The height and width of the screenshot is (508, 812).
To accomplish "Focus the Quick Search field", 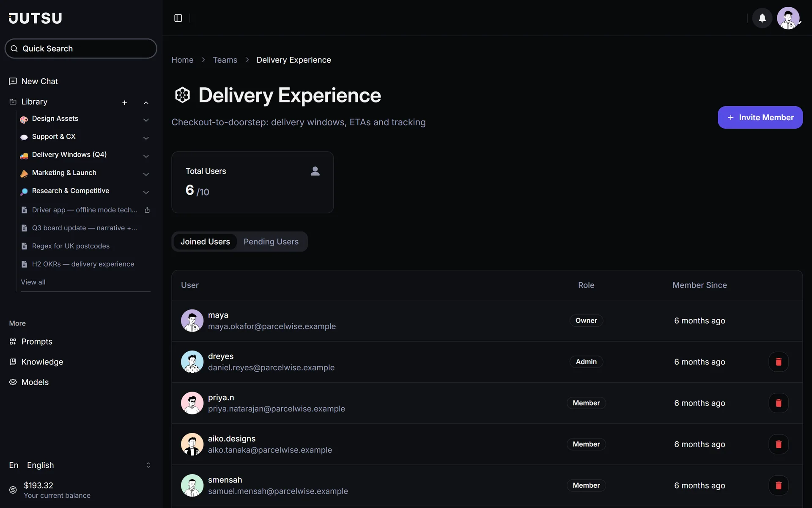I will point(81,49).
